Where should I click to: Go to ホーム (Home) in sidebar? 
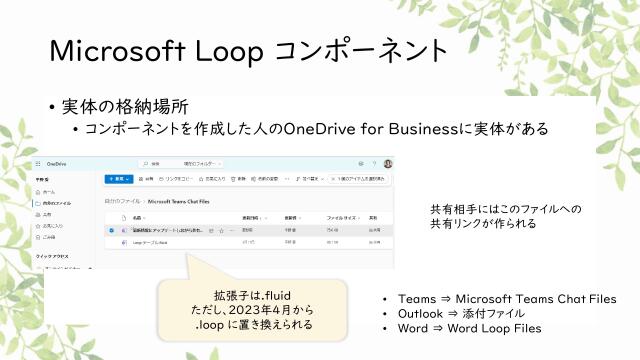point(45,192)
